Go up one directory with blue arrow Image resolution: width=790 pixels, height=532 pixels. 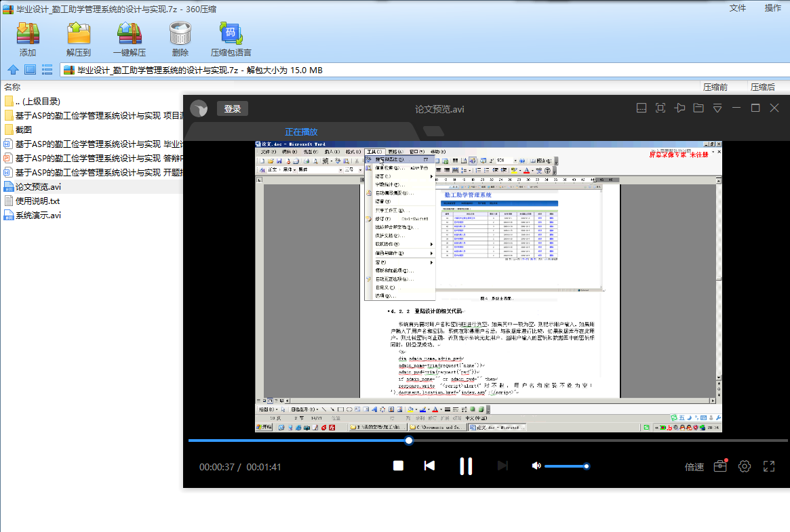pos(13,70)
